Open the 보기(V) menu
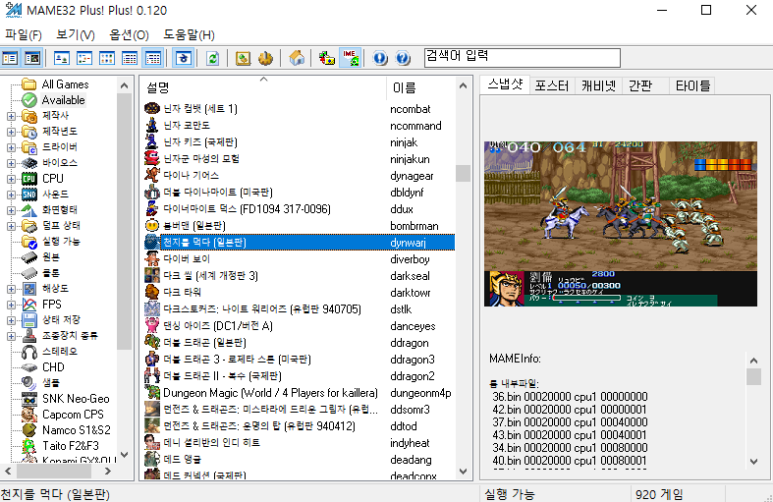The height and width of the screenshot is (502, 773). (x=75, y=35)
